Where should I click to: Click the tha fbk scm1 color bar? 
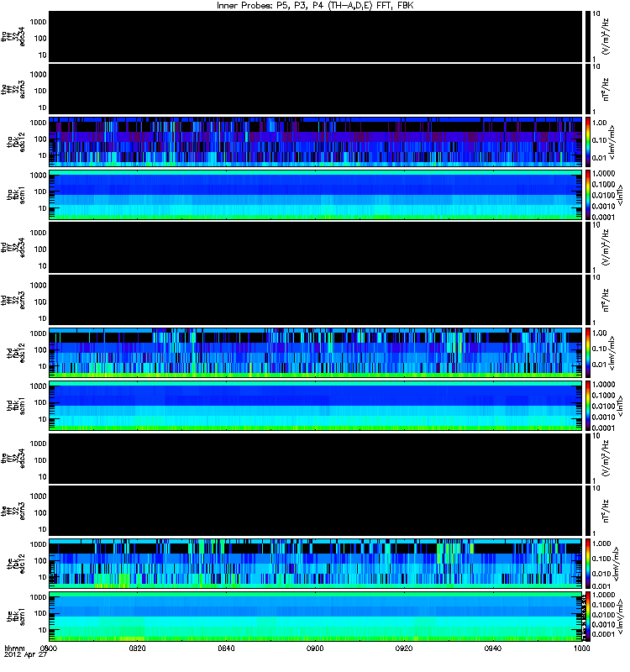pyautogui.click(x=587, y=195)
